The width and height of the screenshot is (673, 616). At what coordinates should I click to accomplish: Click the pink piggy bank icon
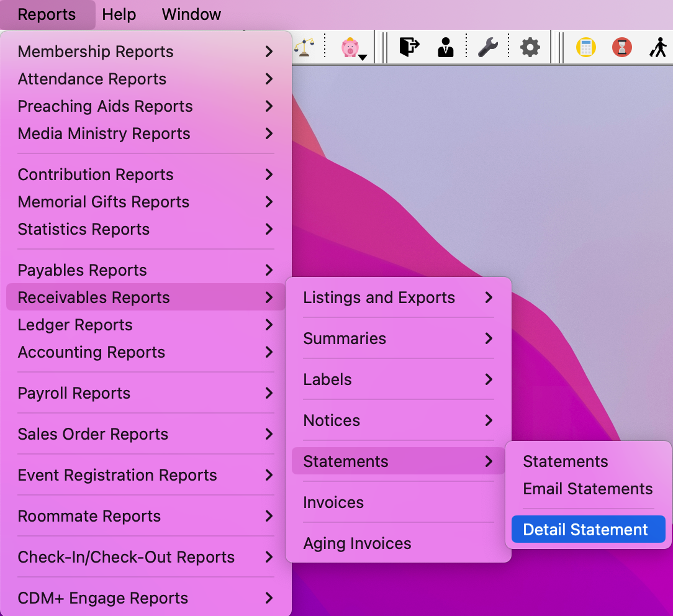click(x=350, y=47)
